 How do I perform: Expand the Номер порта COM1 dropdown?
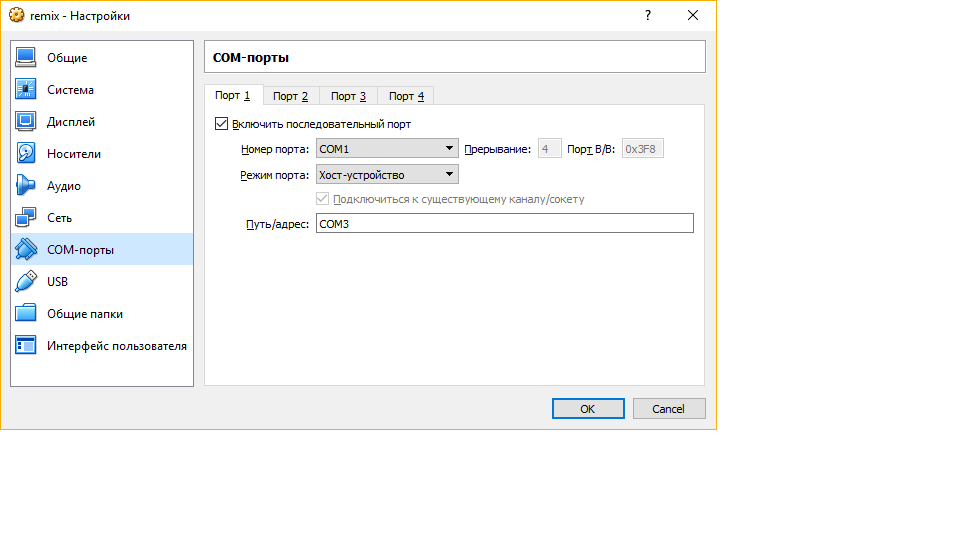(387, 149)
